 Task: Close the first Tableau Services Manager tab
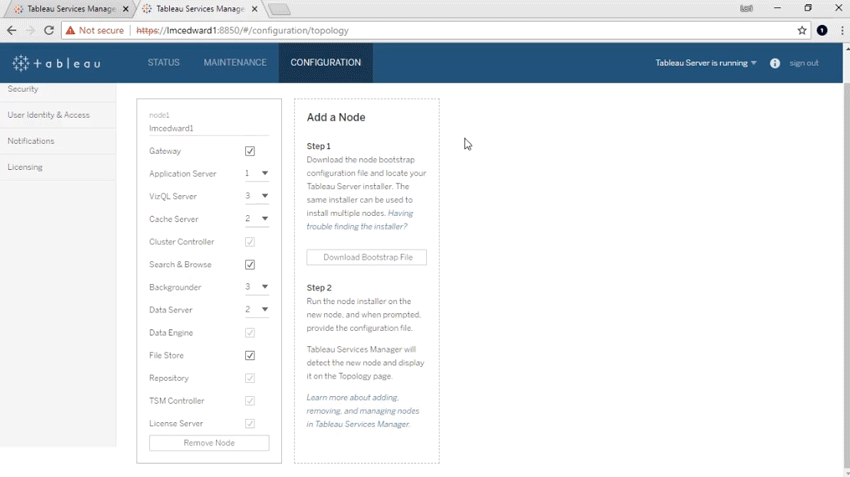pos(125,9)
